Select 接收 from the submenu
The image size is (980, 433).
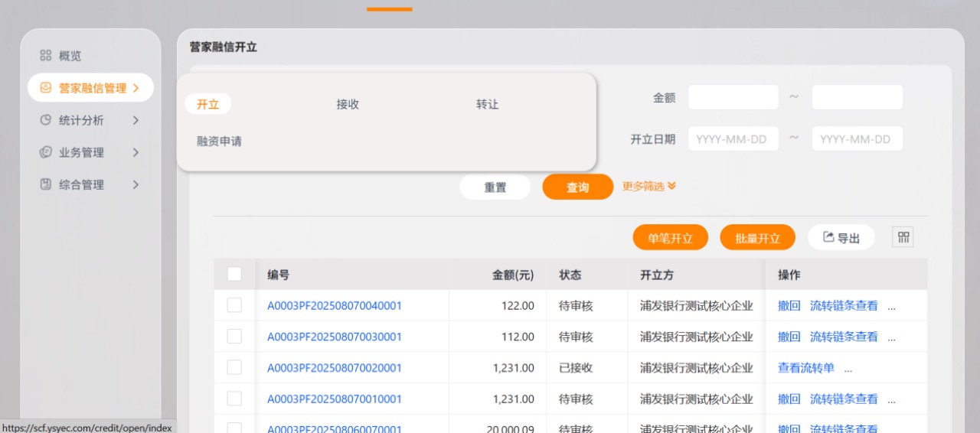pos(348,104)
